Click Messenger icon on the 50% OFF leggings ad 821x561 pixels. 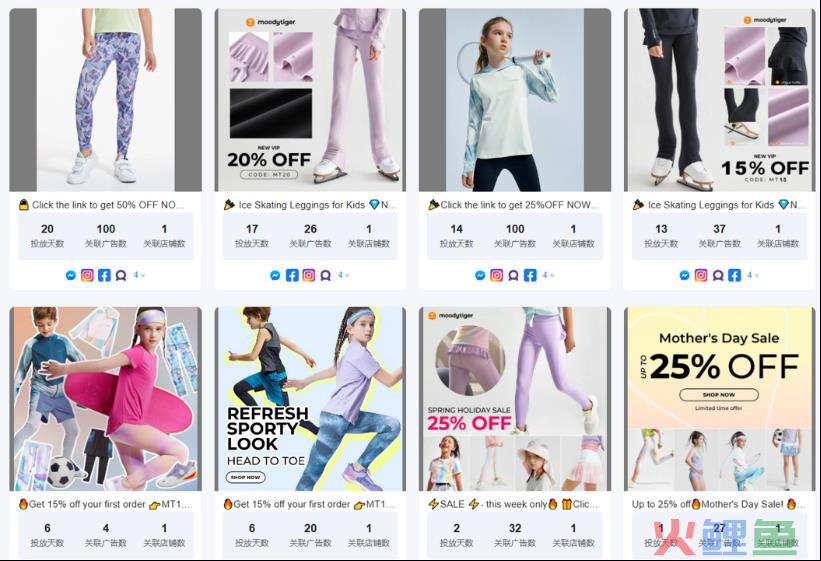pyautogui.click(x=71, y=275)
